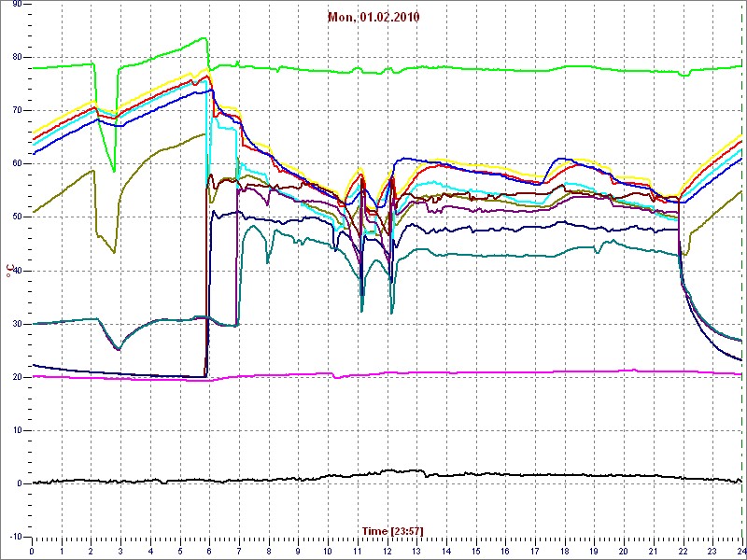The width and height of the screenshot is (747, 560).
Task: Click hour label 18 on time axis
Action: [x=565, y=551]
